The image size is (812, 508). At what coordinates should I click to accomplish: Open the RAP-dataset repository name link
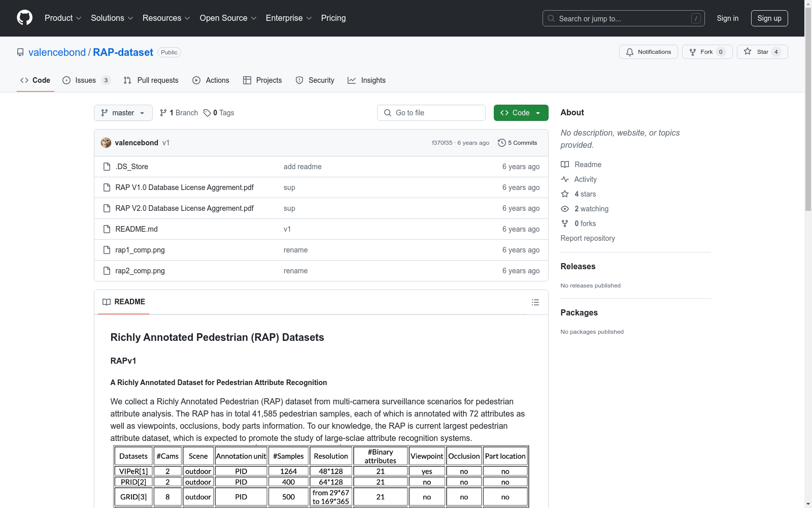pos(123,52)
